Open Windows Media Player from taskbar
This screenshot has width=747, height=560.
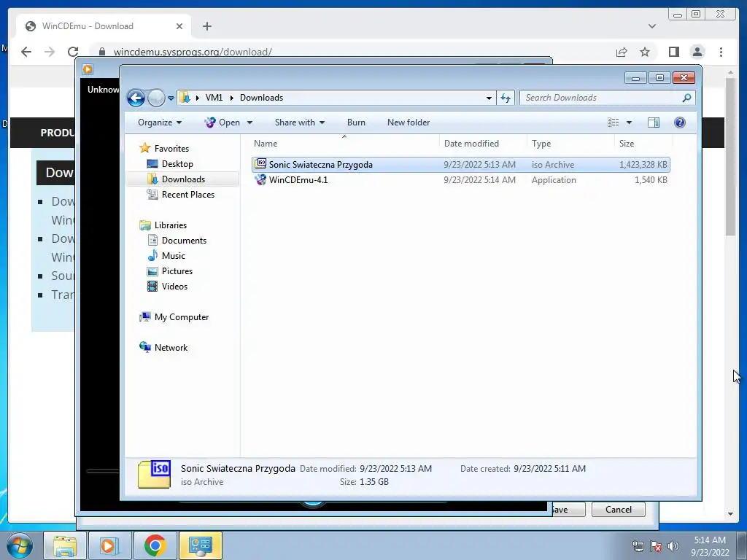click(x=109, y=545)
